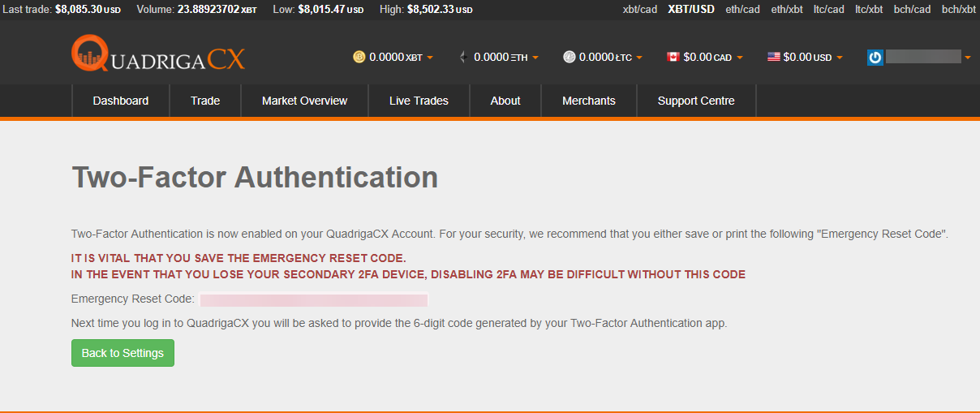Click the Canadian flag icon
This screenshot has height=413, width=980.
point(673,57)
